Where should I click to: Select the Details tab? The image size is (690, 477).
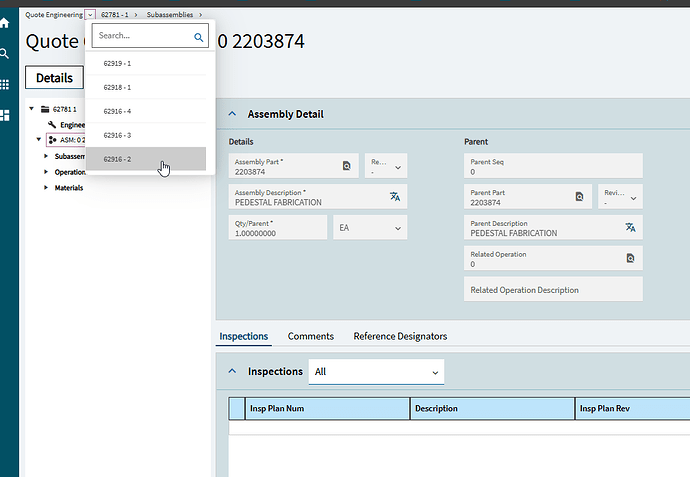tap(54, 78)
